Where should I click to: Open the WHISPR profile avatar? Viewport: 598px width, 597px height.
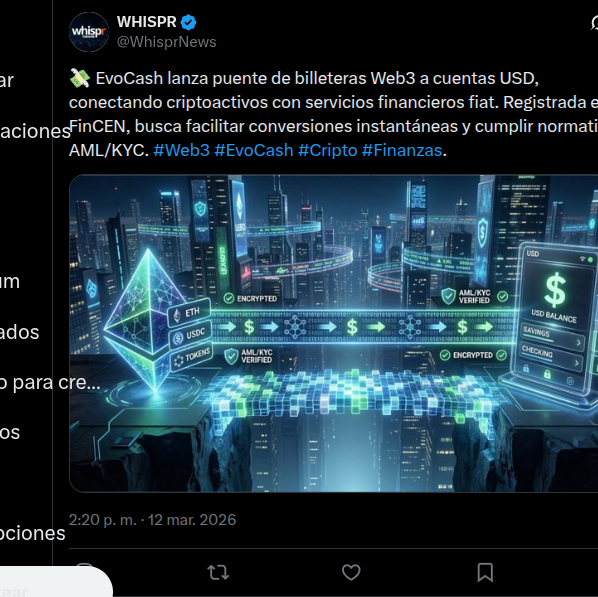89,32
